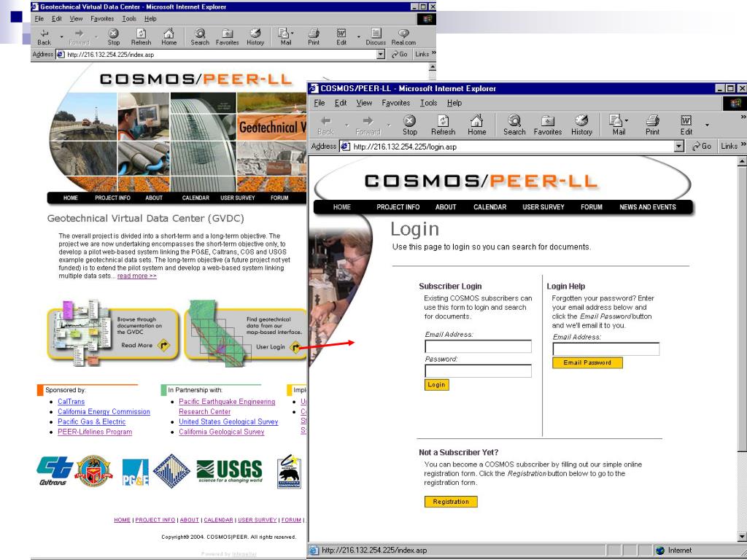Screen dimensions: 747x560
Task: Click Go button in login window address bar
Action: pyautogui.click(x=702, y=146)
